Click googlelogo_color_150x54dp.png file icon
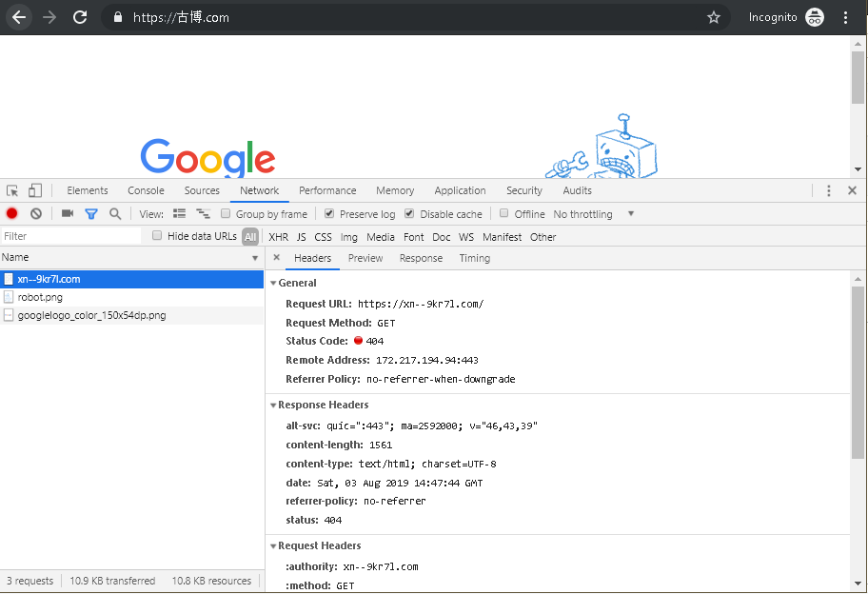The height and width of the screenshot is (594, 868). click(9, 315)
